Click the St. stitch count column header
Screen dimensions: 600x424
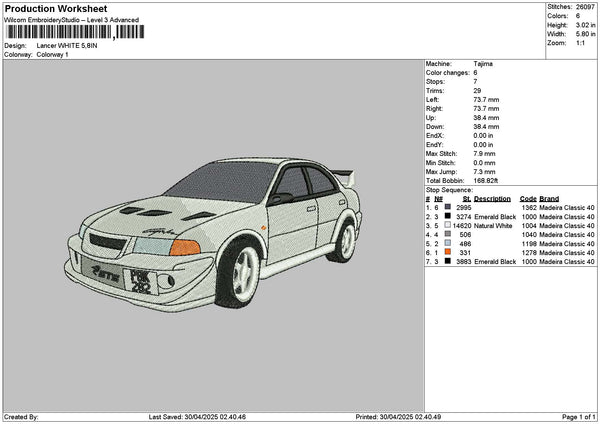466,198
